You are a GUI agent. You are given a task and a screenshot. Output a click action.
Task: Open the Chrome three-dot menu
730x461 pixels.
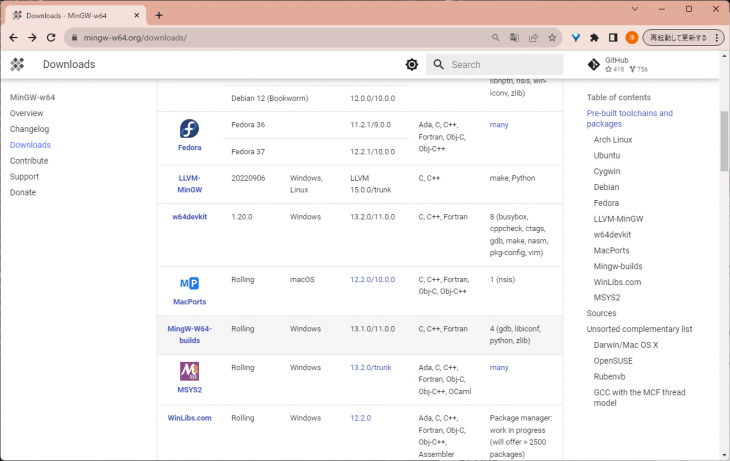tap(717, 37)
